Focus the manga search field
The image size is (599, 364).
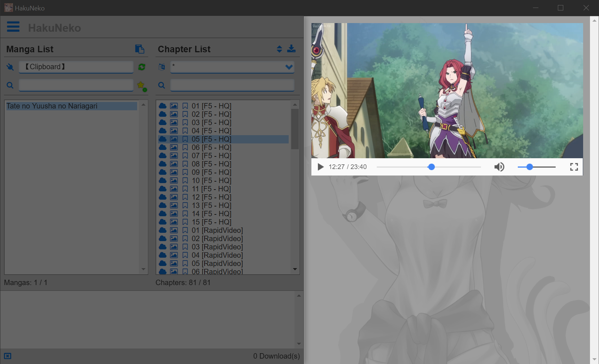pos(76,85)
